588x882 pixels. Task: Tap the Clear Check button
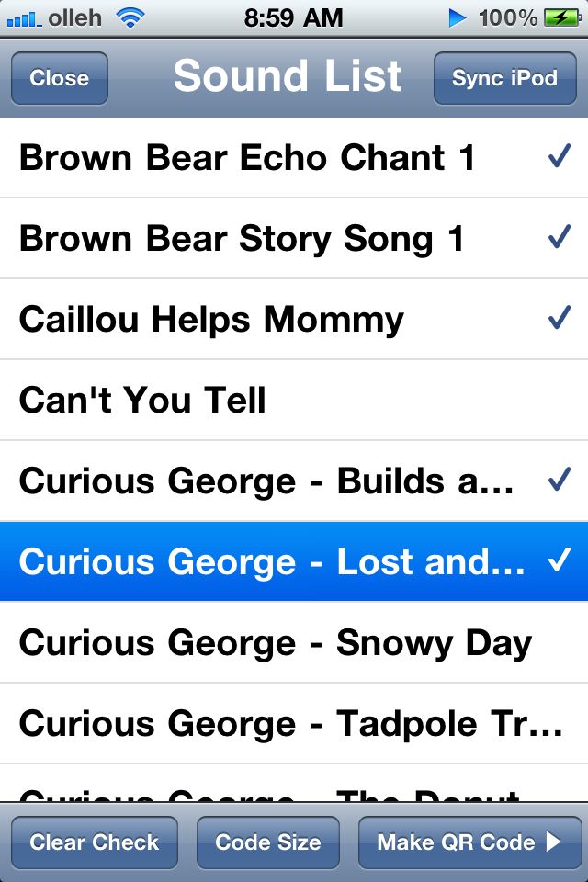[95, 842]
